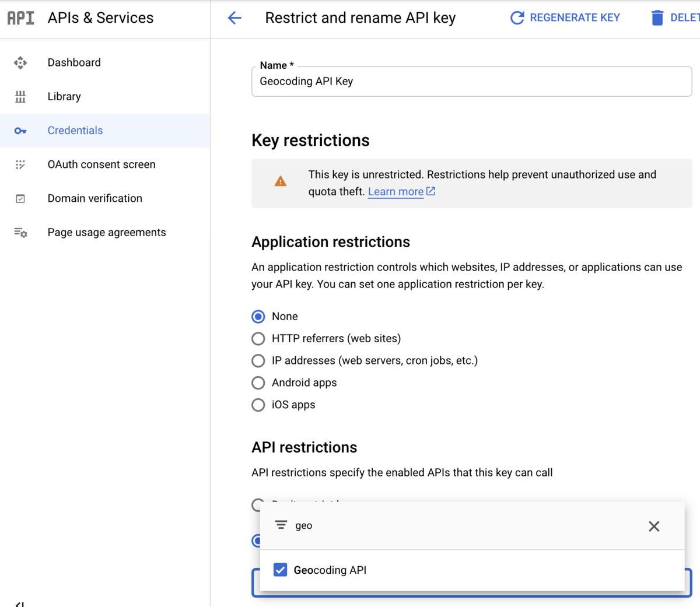Open the Library section

64,97
